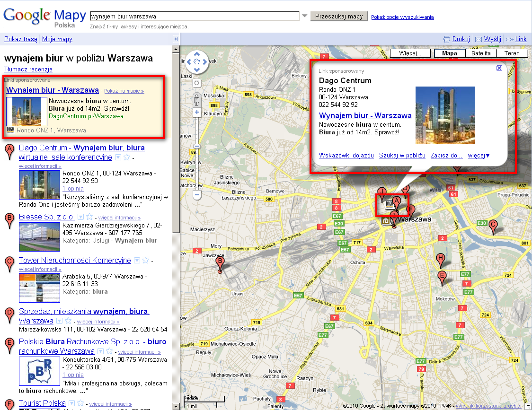Viewport: 532px width, 410px height.
Task: Switch to Mapa view
Action: 450,53
